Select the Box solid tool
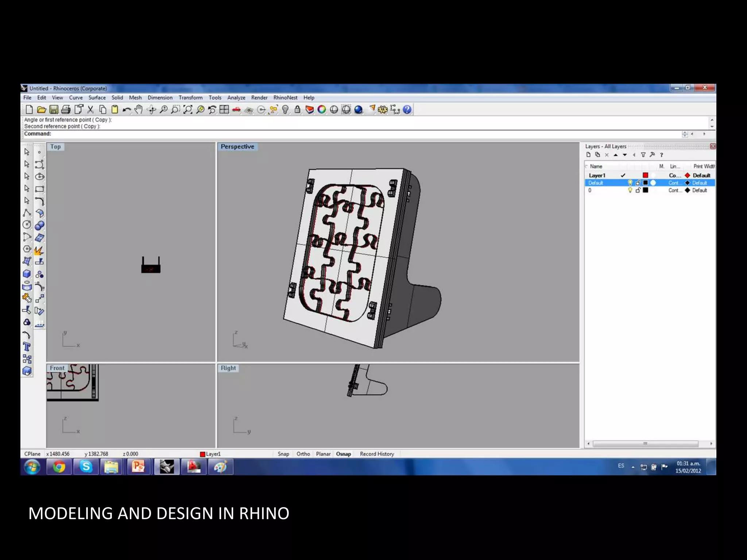This screenshot has height=560, width=747. tap(27, 273)
